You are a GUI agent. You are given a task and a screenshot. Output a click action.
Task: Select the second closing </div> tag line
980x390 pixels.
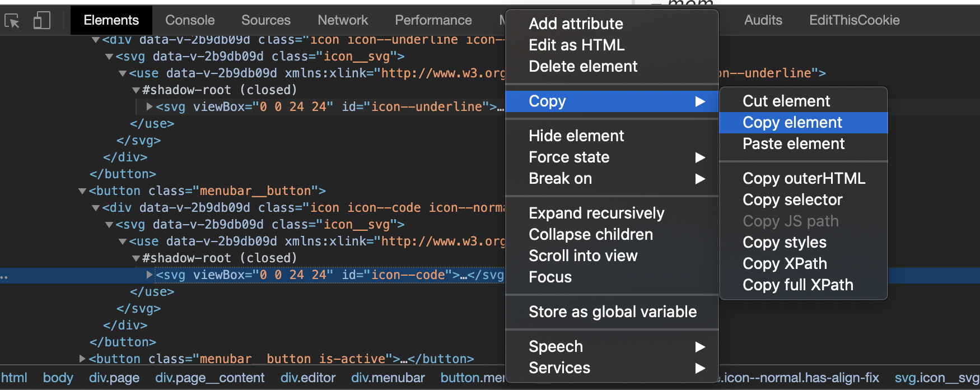pyautogui.click(x=125, y=325)
